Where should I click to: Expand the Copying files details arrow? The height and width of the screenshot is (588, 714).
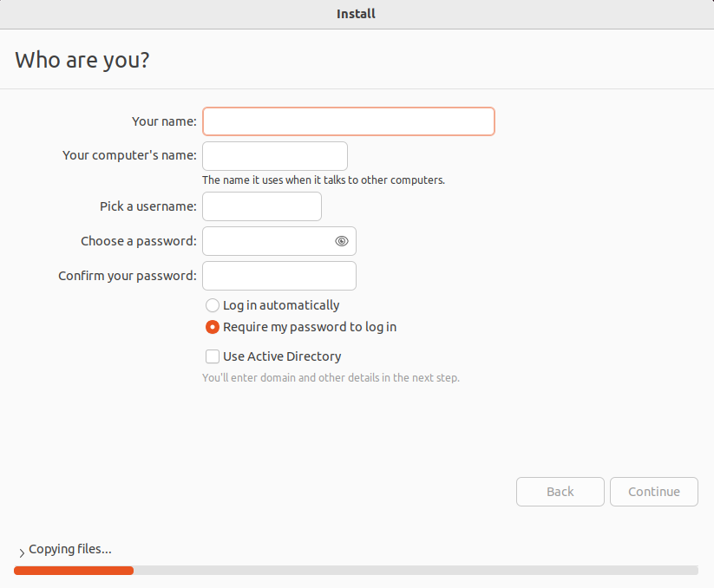click(x=22, y=552)
